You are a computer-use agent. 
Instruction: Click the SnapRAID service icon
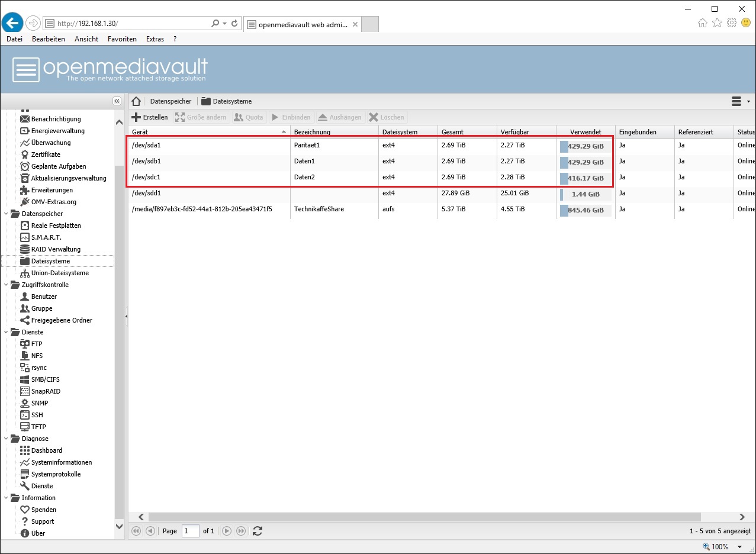25,391
